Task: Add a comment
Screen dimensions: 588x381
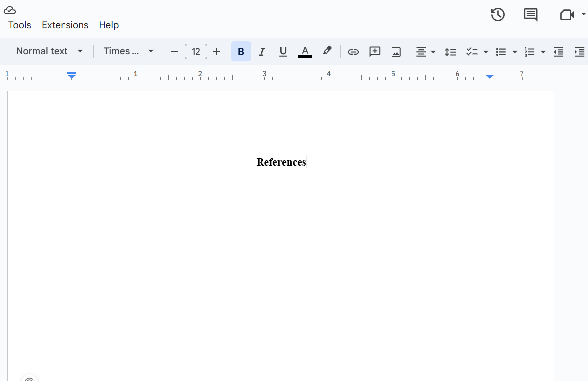Action: [375, 51]
